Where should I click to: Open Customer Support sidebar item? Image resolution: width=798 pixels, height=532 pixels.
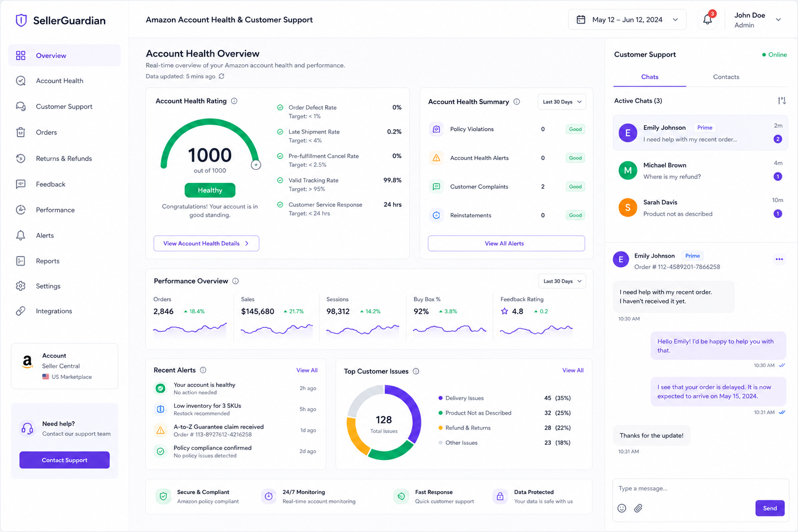(x=64, y=107)
